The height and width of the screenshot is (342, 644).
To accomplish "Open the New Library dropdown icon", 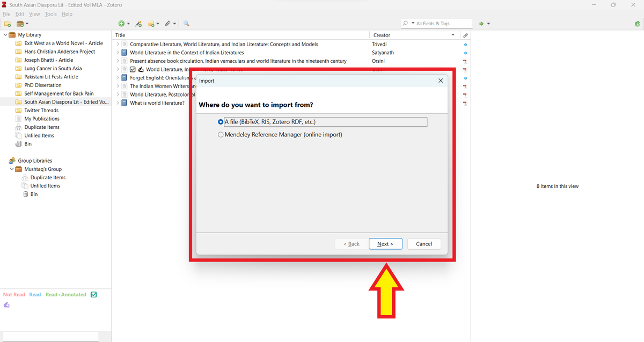I will pos(22,24).
